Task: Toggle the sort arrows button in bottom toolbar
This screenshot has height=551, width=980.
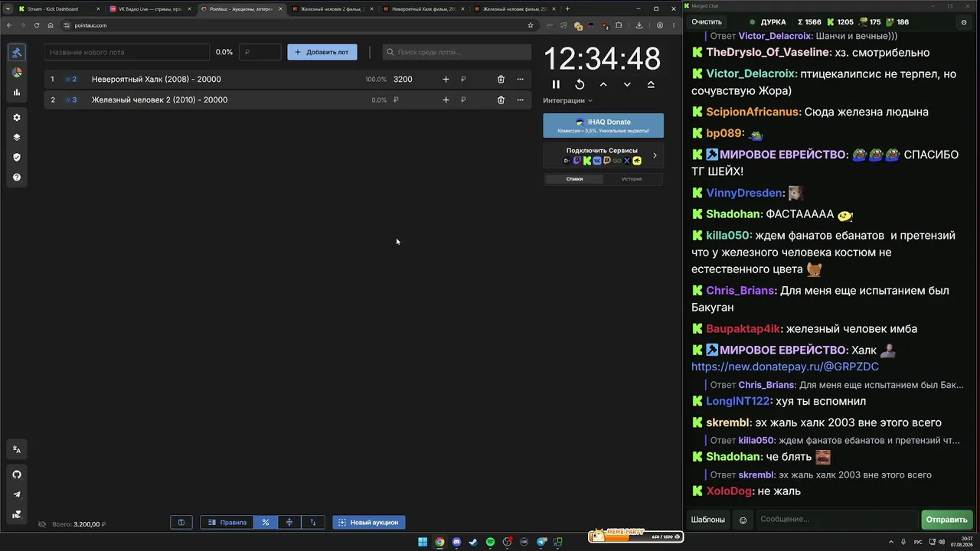Action: coord(313,523)
